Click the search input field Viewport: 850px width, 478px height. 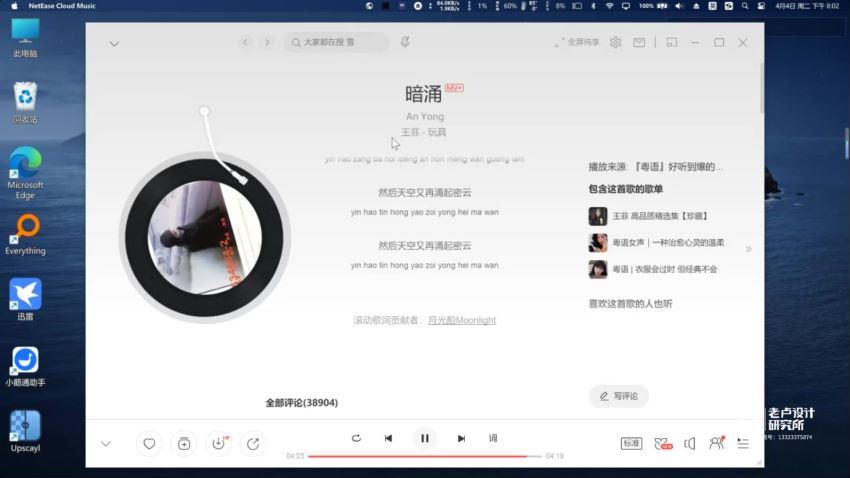(x=336, y=42)
